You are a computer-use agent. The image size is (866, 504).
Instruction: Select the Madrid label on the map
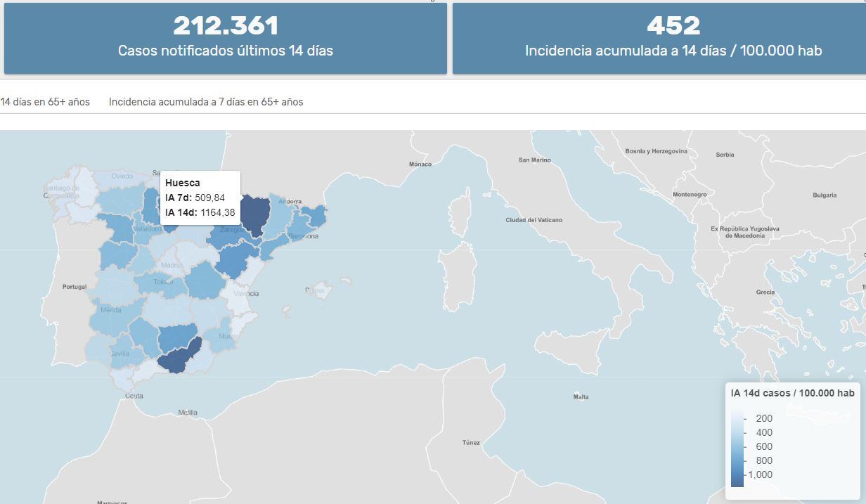pyautogui.click(x=172, y=266)
